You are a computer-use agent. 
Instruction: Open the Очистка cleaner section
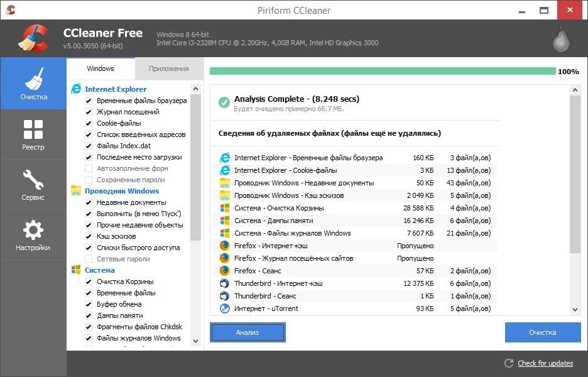tap(33, 84)
